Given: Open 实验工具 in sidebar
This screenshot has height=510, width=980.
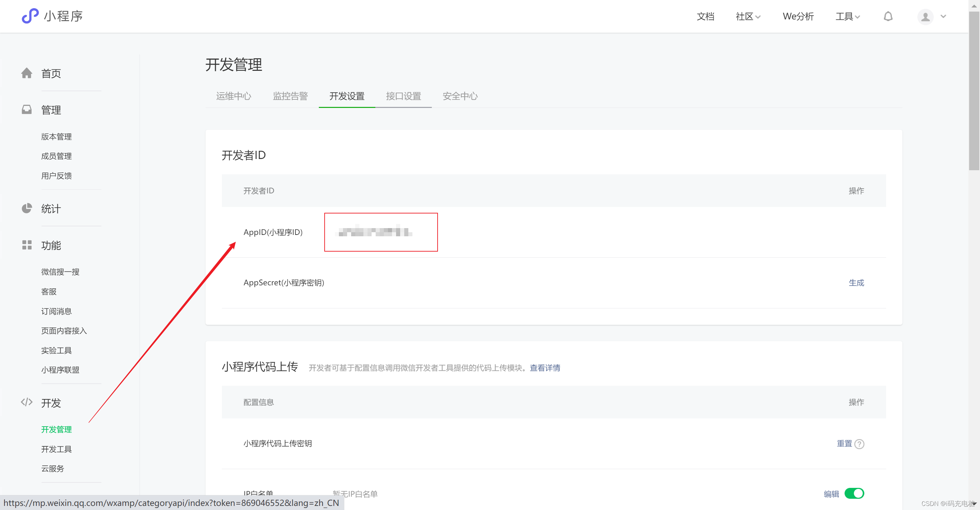Looking at the screenshot, I should 56,351.
